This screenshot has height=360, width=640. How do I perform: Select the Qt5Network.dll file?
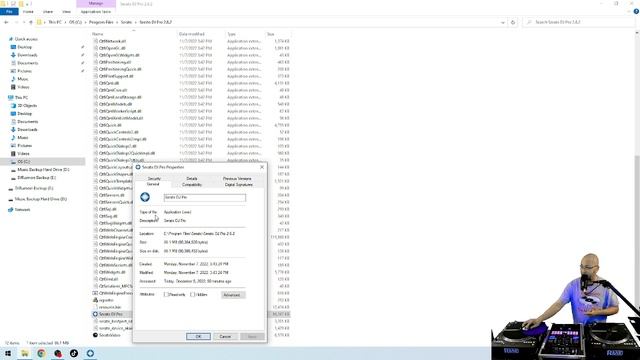click(112, 41)
